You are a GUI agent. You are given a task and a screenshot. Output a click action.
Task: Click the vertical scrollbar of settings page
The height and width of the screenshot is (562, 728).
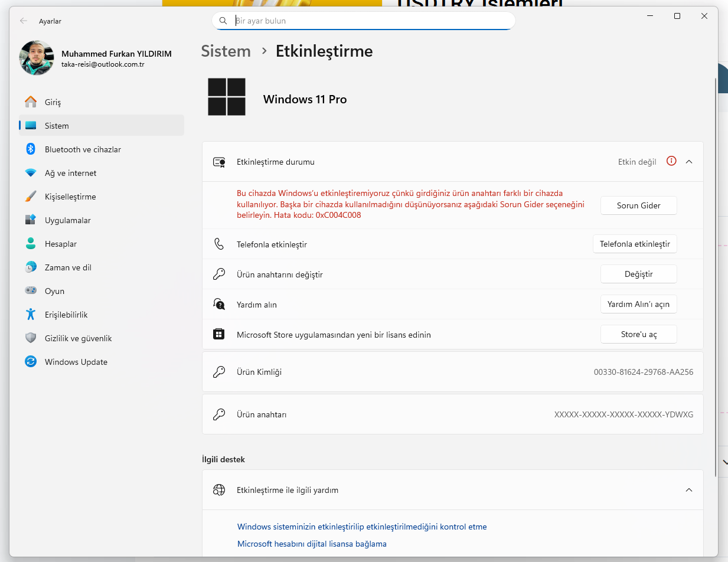point(716,277)
